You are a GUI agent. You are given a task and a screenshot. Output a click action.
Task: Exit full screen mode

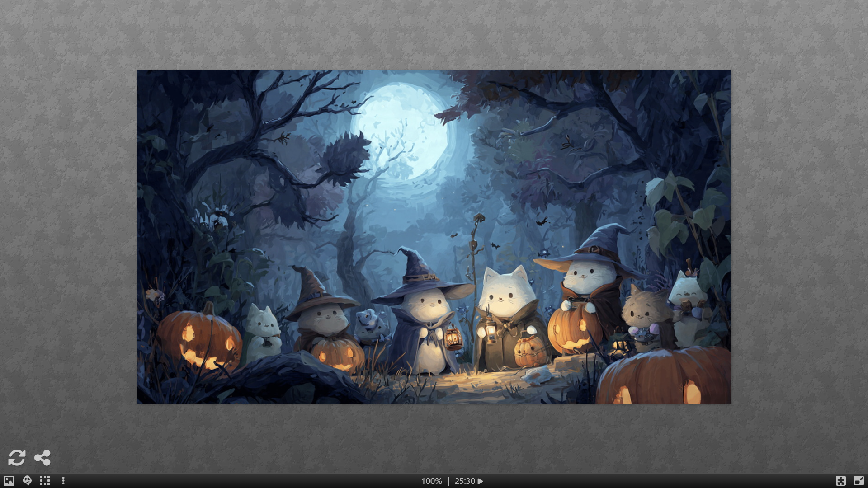coord(859,481)
